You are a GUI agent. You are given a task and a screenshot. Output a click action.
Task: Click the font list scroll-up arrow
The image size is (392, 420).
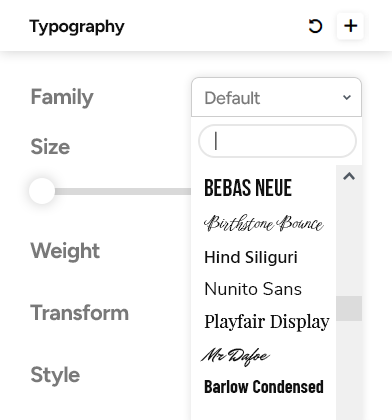coord(349,176)
